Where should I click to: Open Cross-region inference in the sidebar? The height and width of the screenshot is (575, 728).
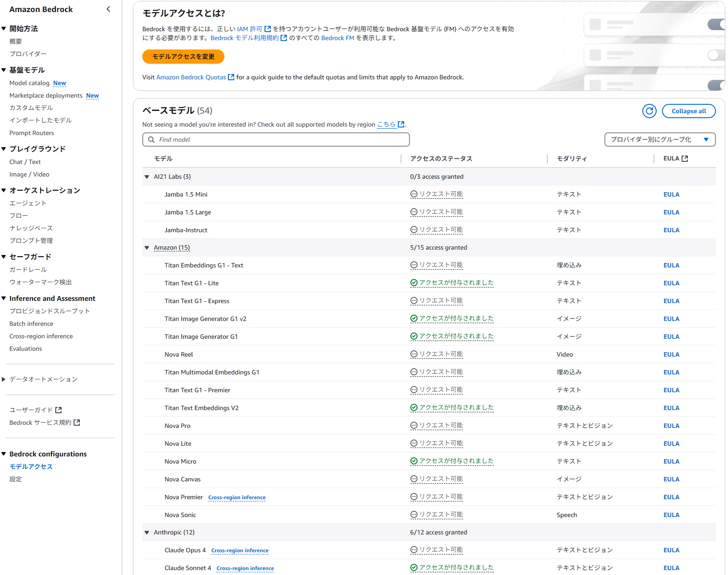coord(41,336)
